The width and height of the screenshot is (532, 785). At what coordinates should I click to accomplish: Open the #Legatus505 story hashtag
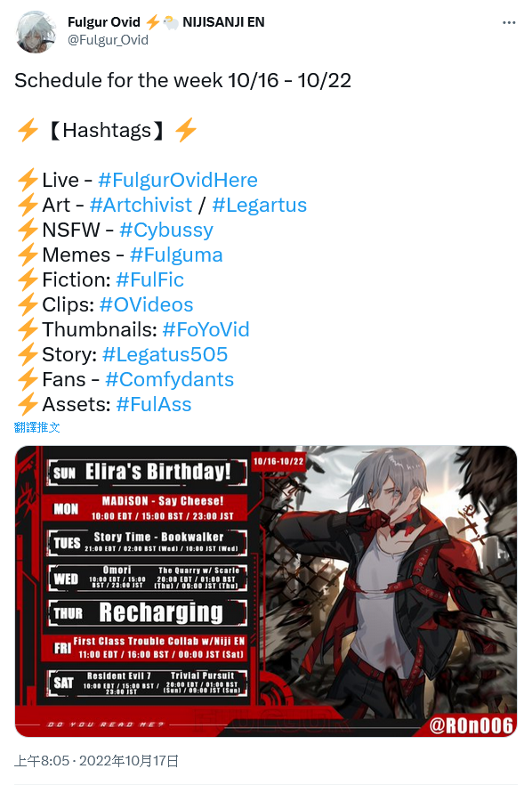point(165,355)
